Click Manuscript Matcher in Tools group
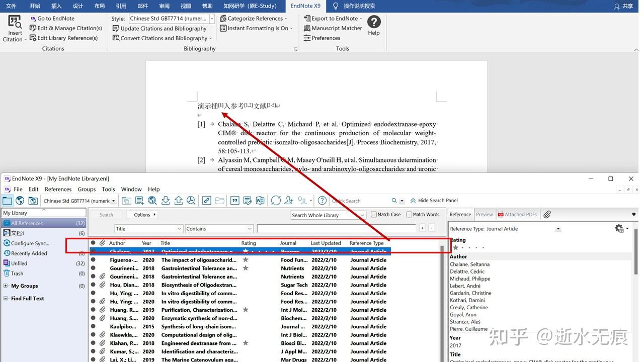 (x=333, y=28)
